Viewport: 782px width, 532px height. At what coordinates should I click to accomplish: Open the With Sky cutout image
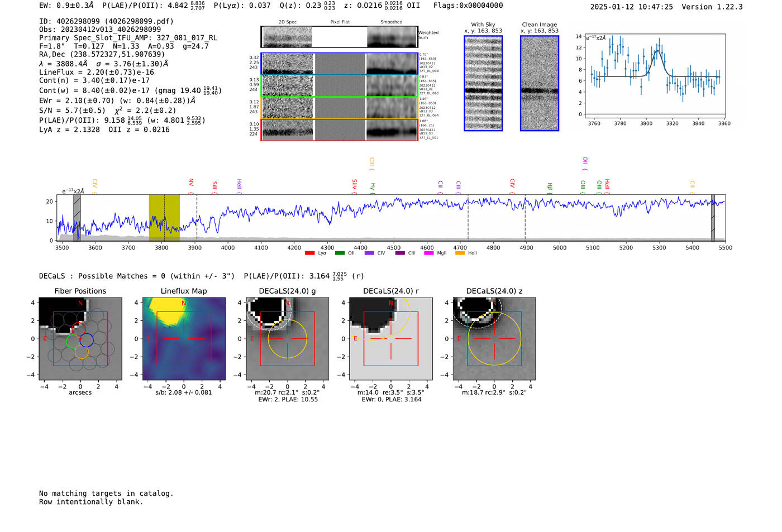tap(483, 83)
